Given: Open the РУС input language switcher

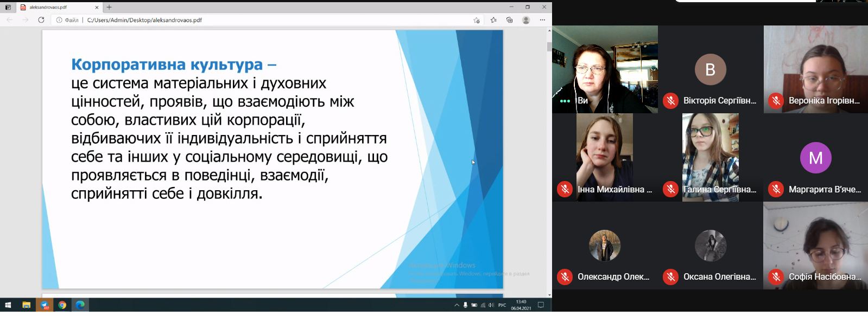Looking at the screenshot, I should coord(502,305).
